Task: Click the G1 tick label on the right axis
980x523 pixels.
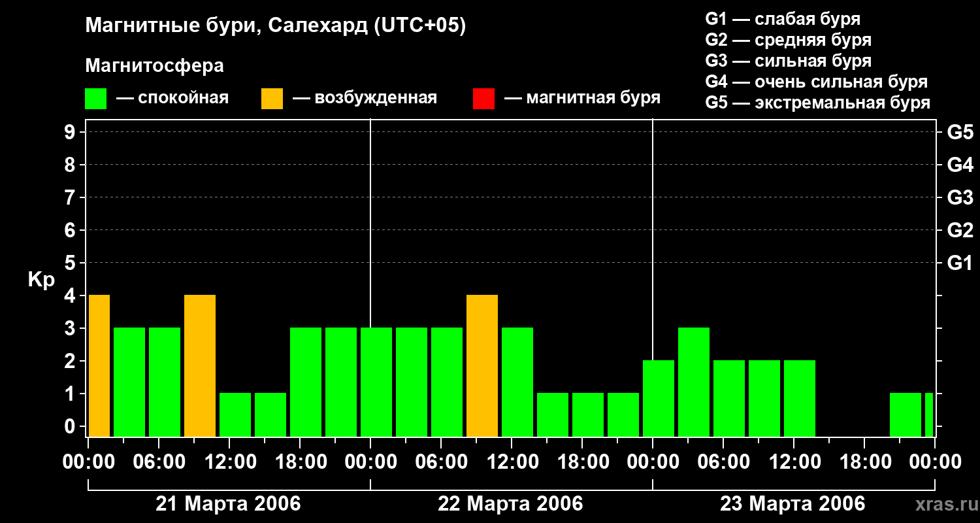Action: tap(960, 263)
